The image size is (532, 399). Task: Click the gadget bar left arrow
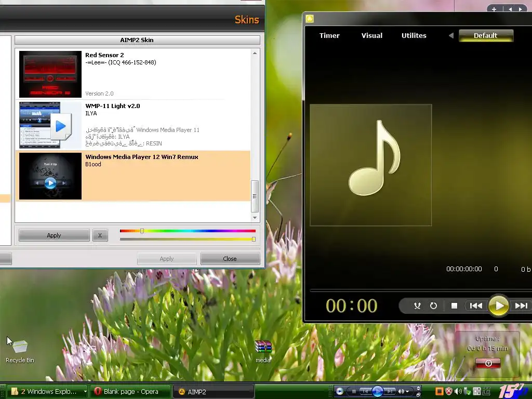[x=510, y=9]
